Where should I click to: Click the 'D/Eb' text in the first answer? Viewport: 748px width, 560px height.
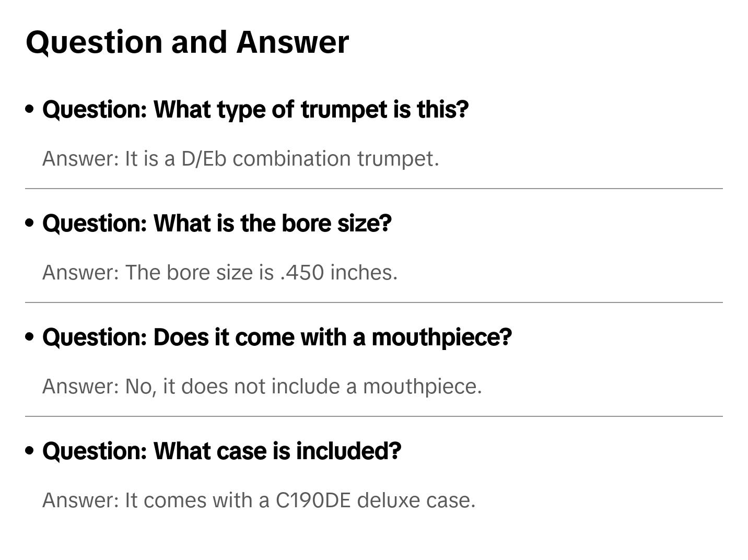point(204,159)
